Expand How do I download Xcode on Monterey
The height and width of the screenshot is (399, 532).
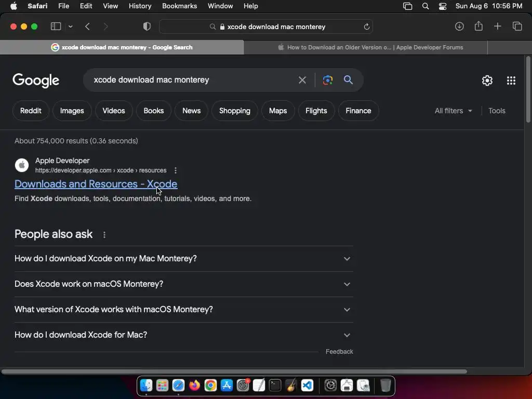click(183, 259)
